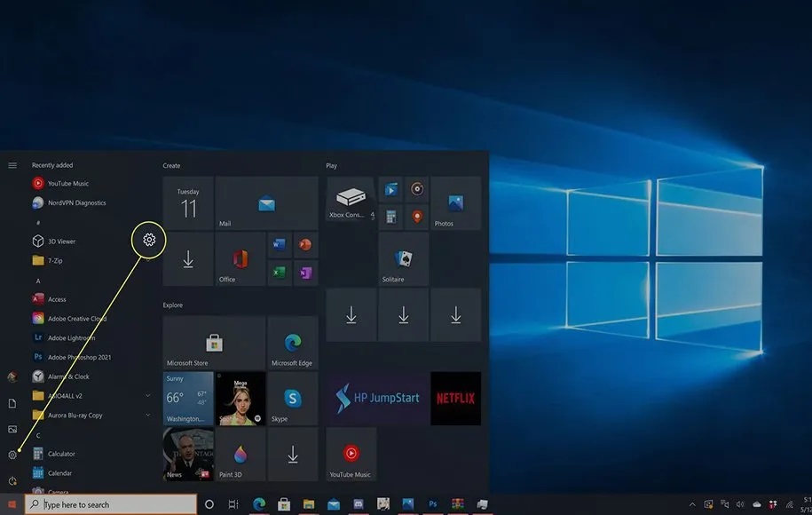
Task: Open Discord from the taskbar
Action: coord(359,504)
